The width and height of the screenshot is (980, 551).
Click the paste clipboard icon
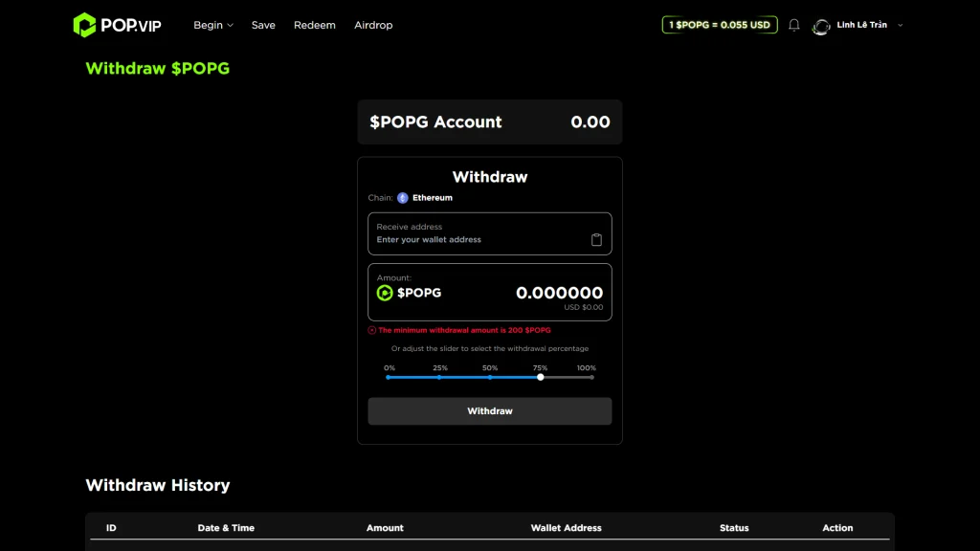tap(596, 240)
